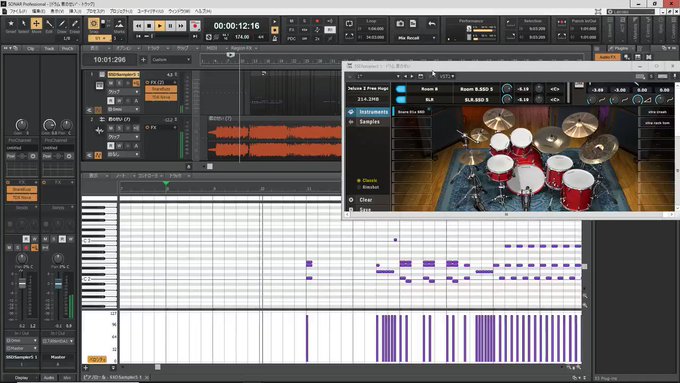The image size is (680, 383).
Task: Rewind the transport
Action: 138,26
